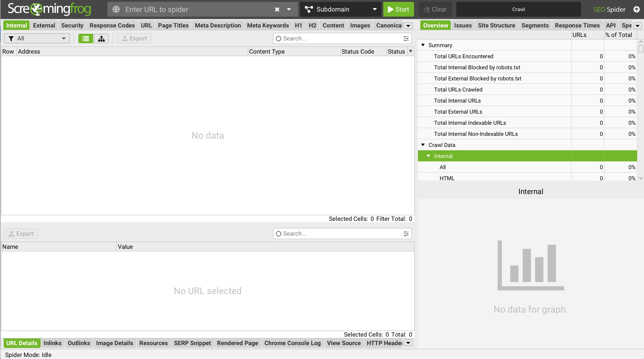Click the globe icon in URL bar

pos(116,9)
